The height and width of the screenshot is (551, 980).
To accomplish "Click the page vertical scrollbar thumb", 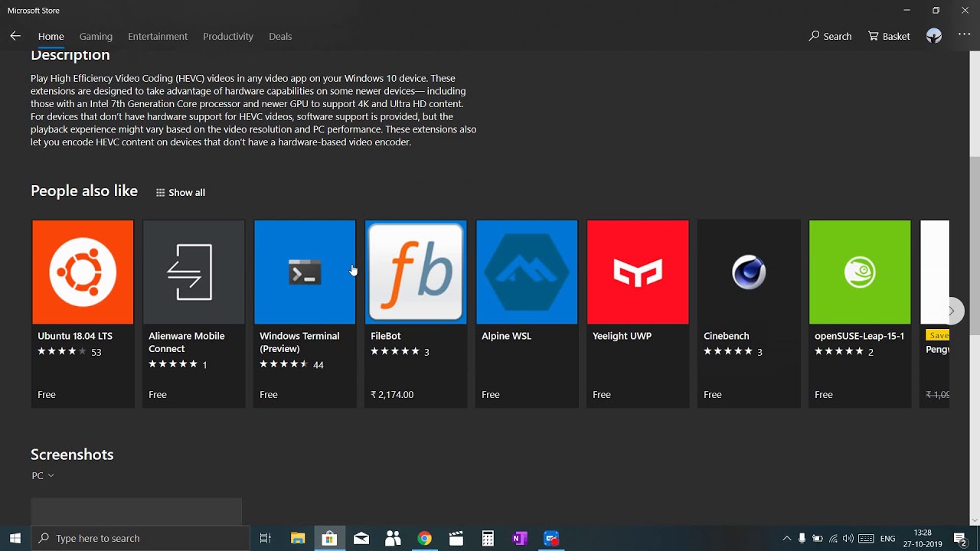I will 975,245.
